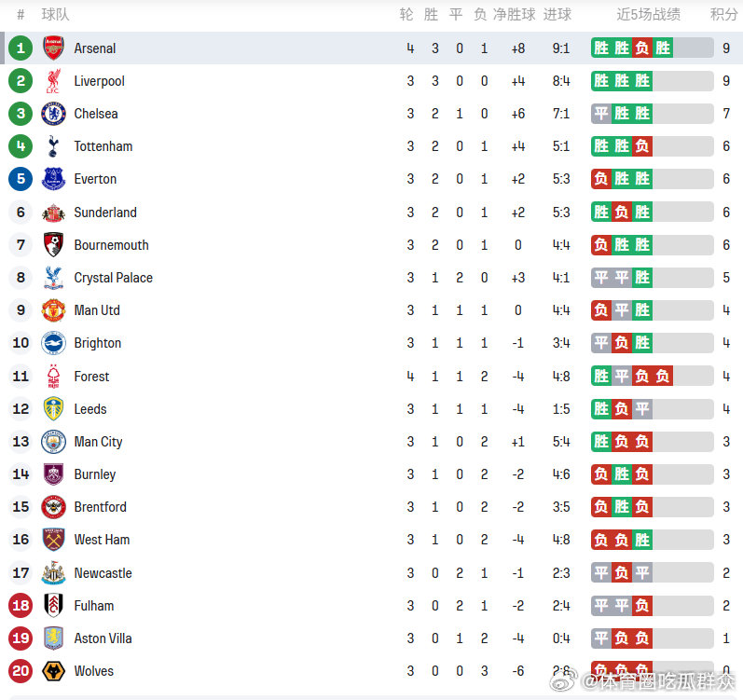Click the West Ham crest
The width and height of the screenshot is (743, 700).
53,540
